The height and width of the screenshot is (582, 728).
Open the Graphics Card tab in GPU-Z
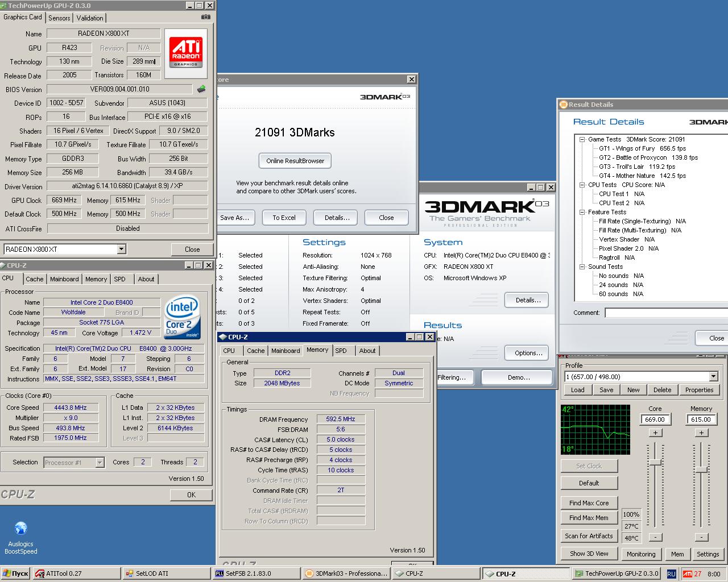23,17
